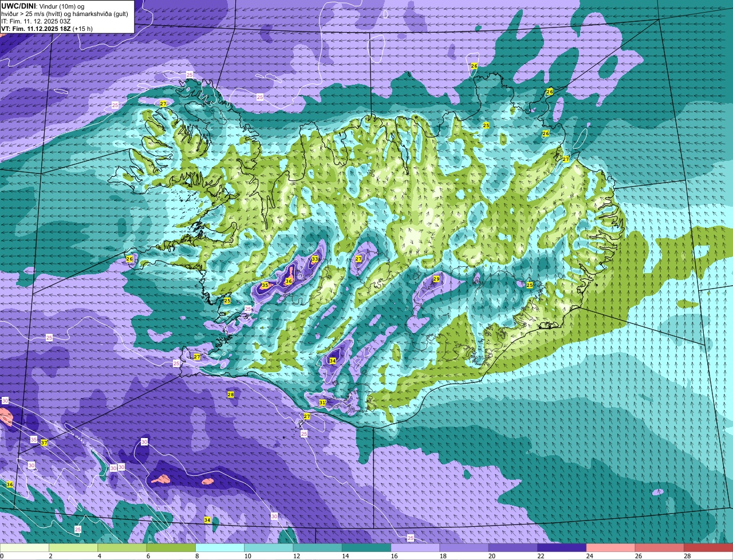Click the yellow 29 max gust label
733x560 pixels.
pyautogui.click(x=436, y=279)
